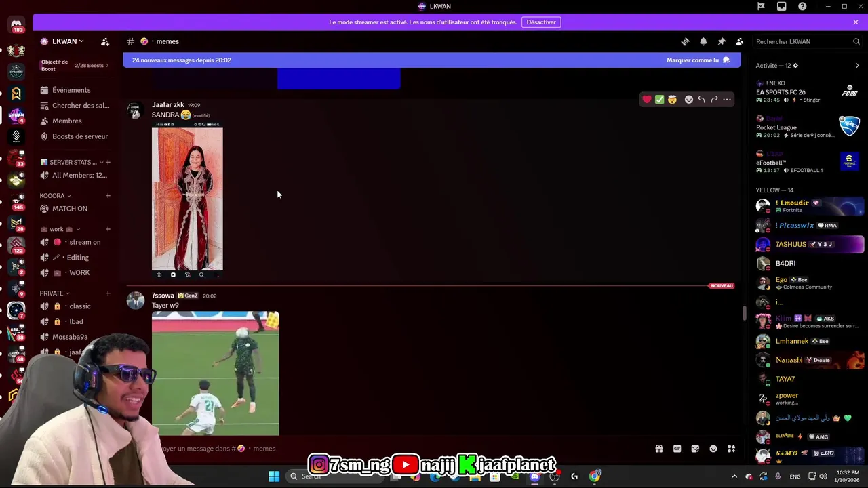Viewport: 868px width, 488px height.
Task: Expand server boost goal 2/28 Boosts
Action: (75, 66)
